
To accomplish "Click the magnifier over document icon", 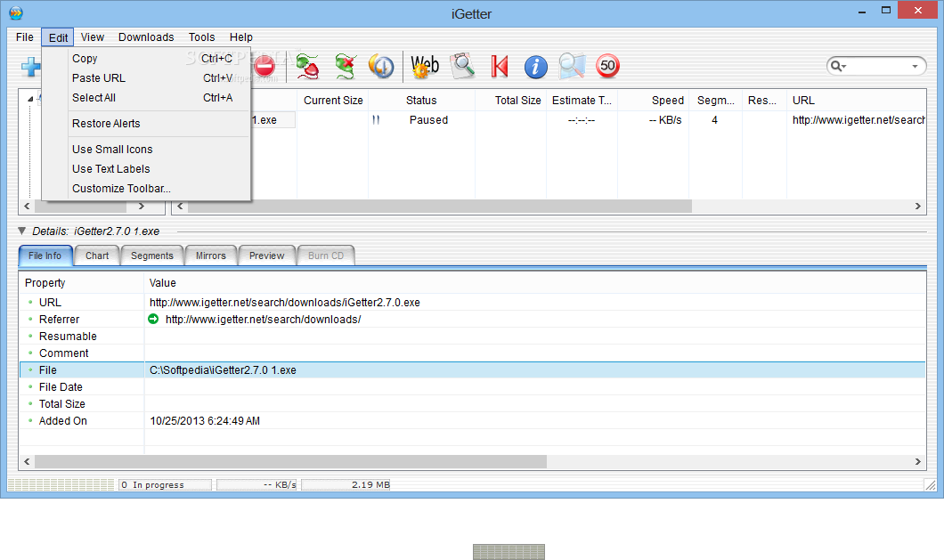I will [462, 66].
